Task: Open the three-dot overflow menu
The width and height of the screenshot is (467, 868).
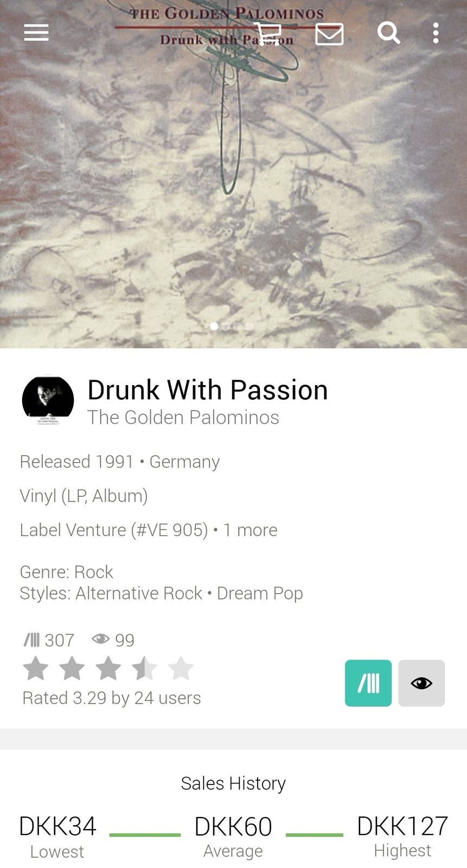Action: click(436, 33)
